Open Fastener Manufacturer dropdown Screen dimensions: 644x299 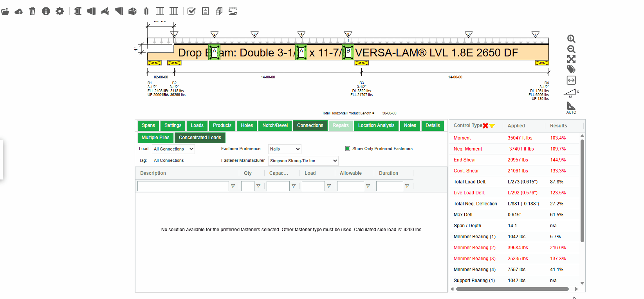[x=303, y=161]
